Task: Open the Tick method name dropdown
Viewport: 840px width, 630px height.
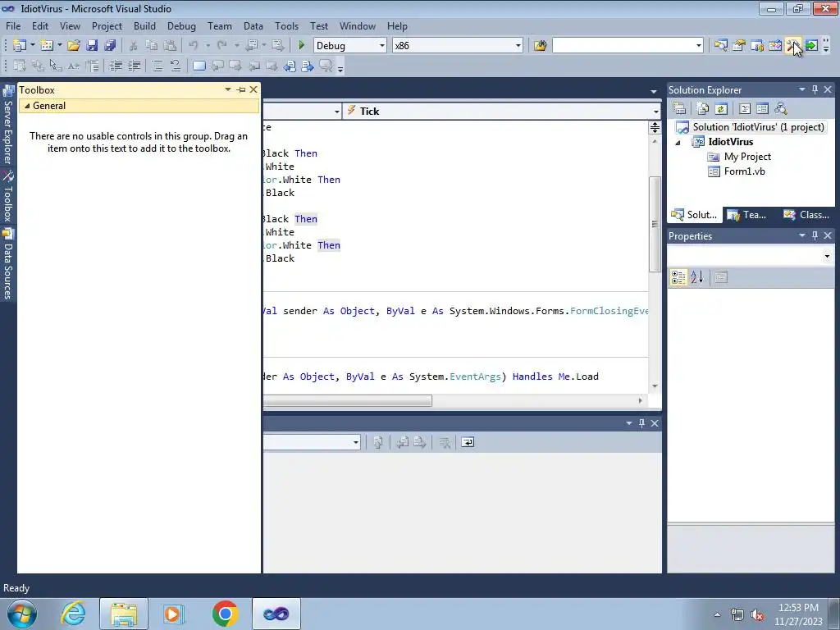Action: coord(655,112)
